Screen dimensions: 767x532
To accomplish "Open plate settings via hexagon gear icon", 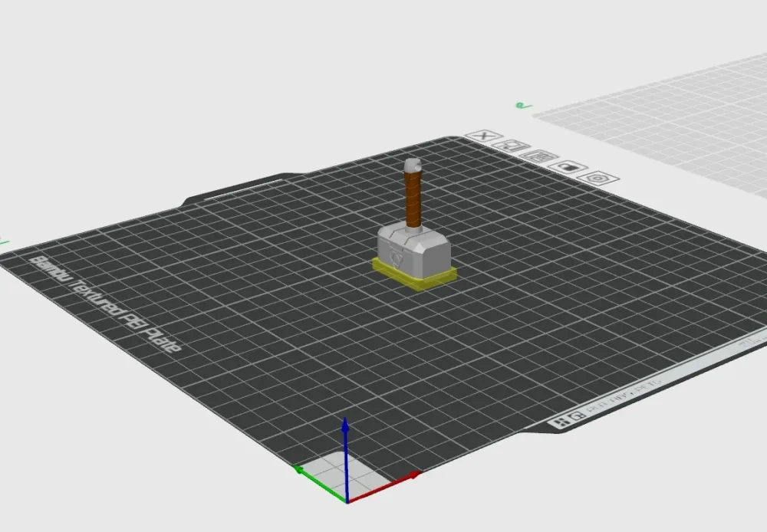I will coord(597,179).
